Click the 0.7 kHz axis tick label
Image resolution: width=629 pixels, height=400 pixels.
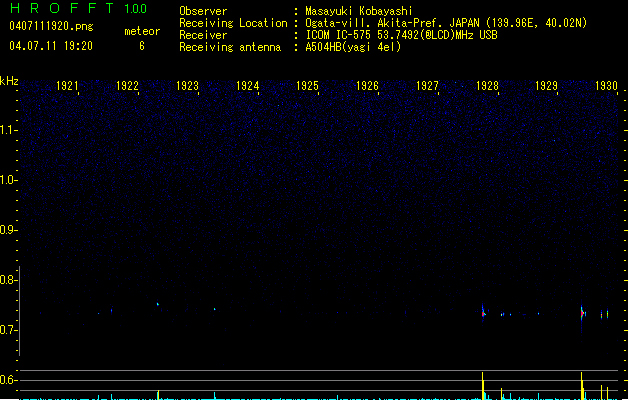(8, 330)
